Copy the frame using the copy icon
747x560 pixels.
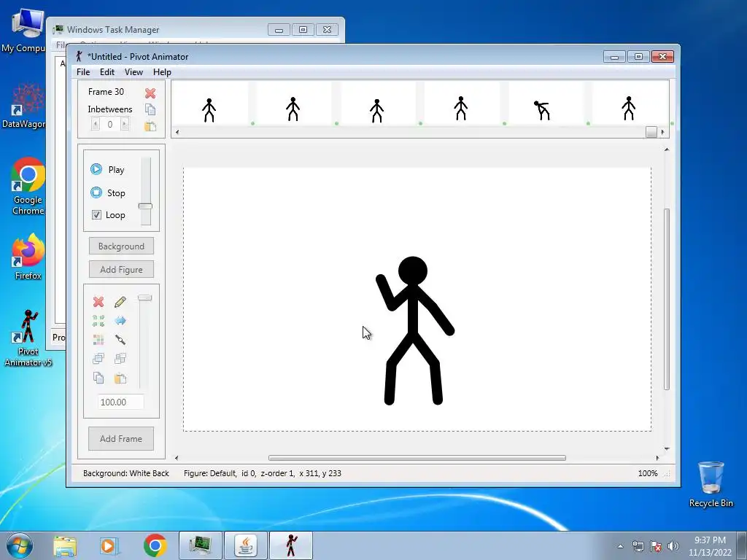click(x=150, y=109)
